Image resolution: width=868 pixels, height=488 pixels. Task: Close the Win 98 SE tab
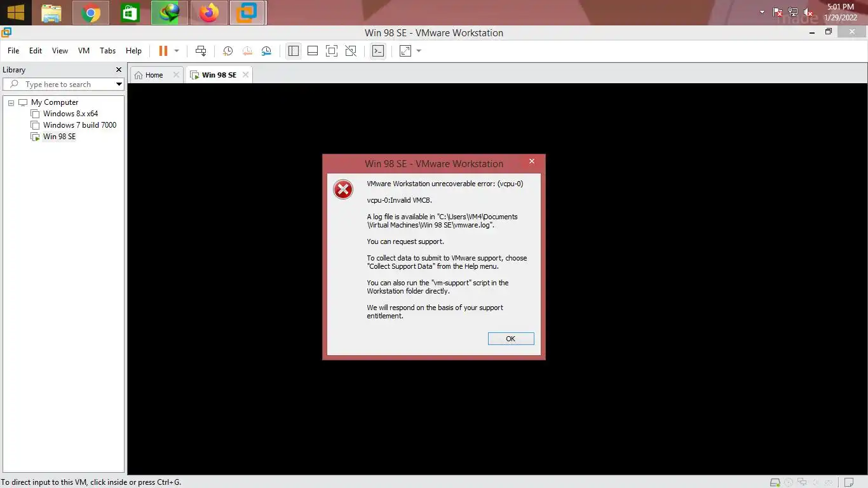pos(246,75)
